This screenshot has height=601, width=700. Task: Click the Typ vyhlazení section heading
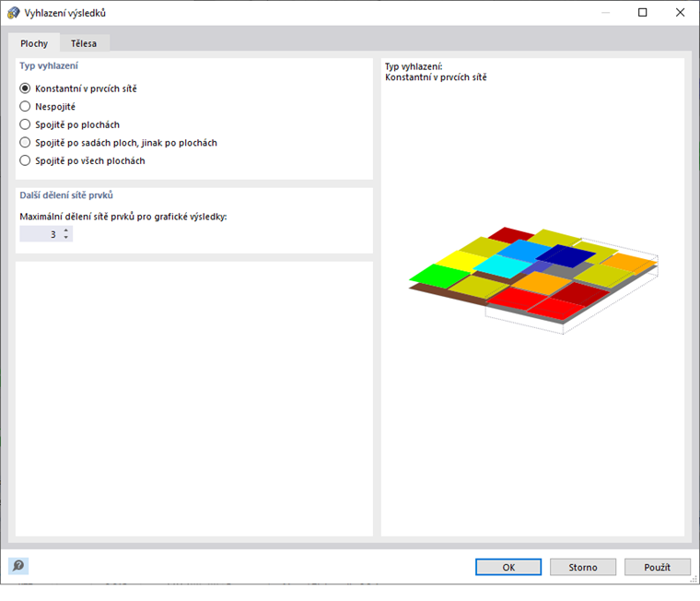click(x=49, y=65)
